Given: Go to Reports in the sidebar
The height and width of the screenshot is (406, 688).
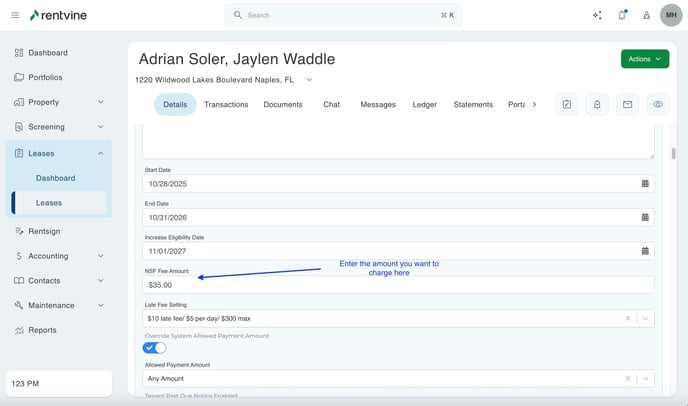Looking at the screenshot, I should [x=42, y=330].
